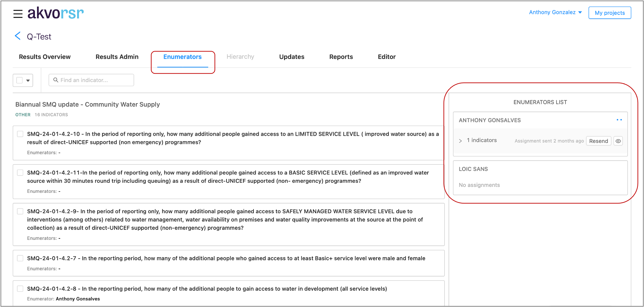The image size is (644, 307).
Task: Open the Anthony Gonzalez user menu
Action: (x=555, y=12)
